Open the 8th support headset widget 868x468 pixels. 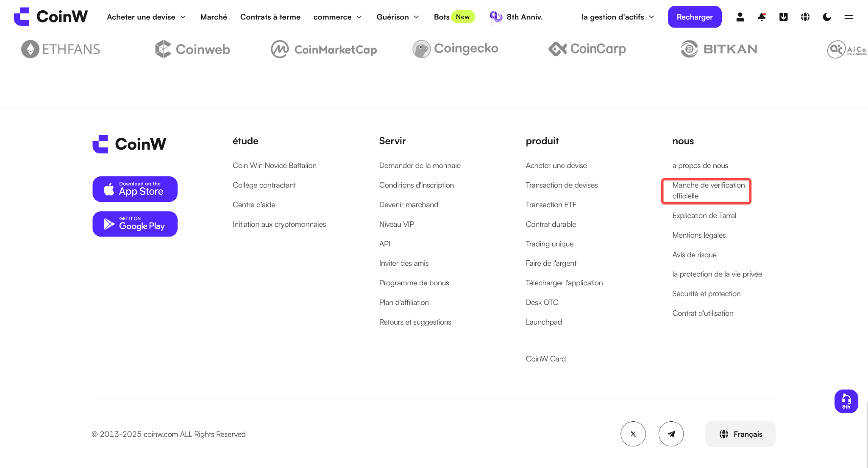(846, 401)
